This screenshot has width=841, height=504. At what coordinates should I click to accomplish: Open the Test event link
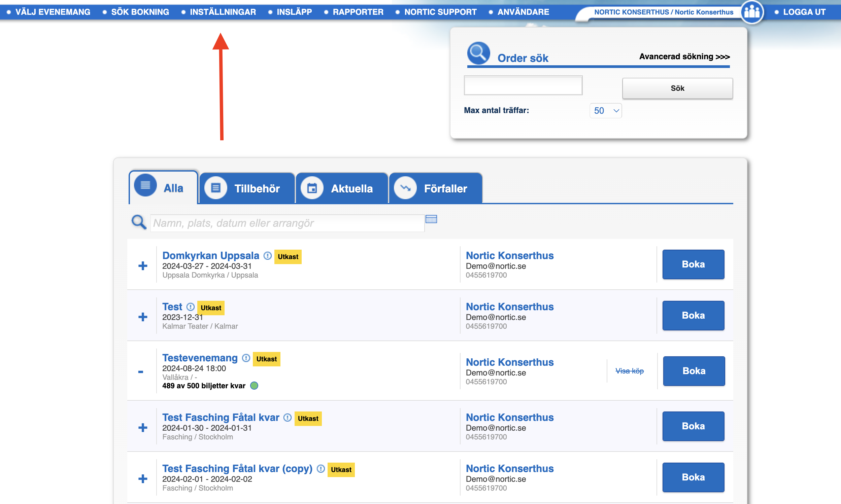172,307
